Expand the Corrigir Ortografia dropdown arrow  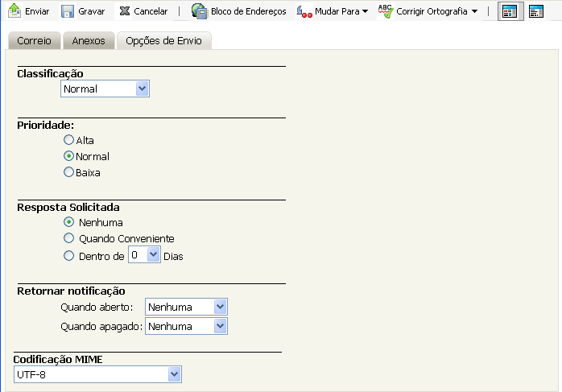click(x=474, y=11)
